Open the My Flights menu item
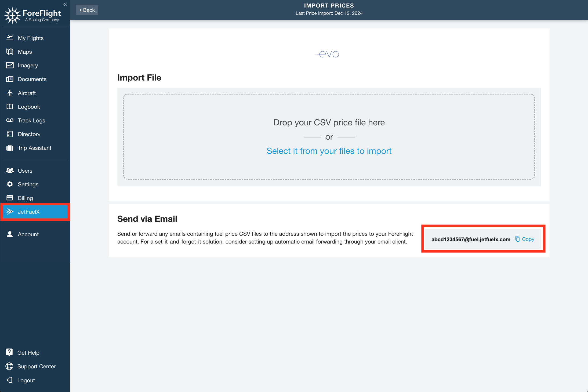The height and width of the screenshot is (392, 588). coord(35,38)
